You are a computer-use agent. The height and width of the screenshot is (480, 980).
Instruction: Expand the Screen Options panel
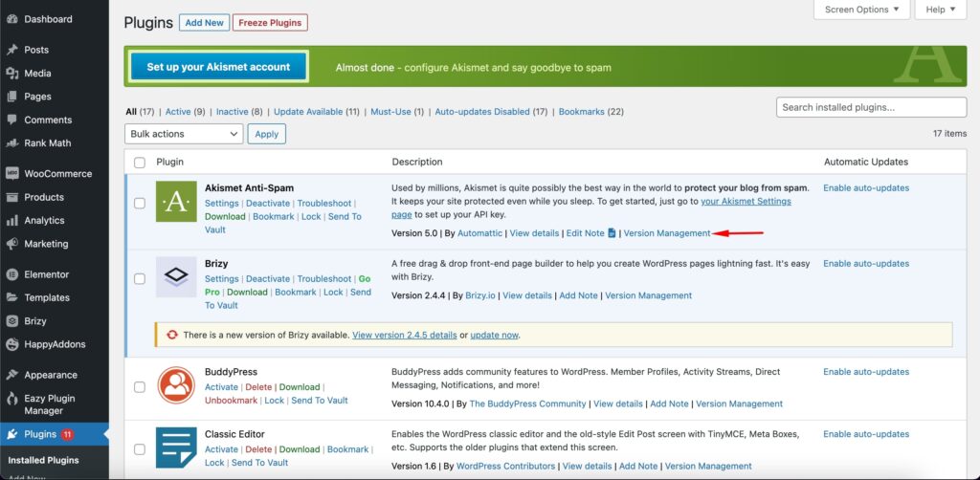click(x=862, y=10)
